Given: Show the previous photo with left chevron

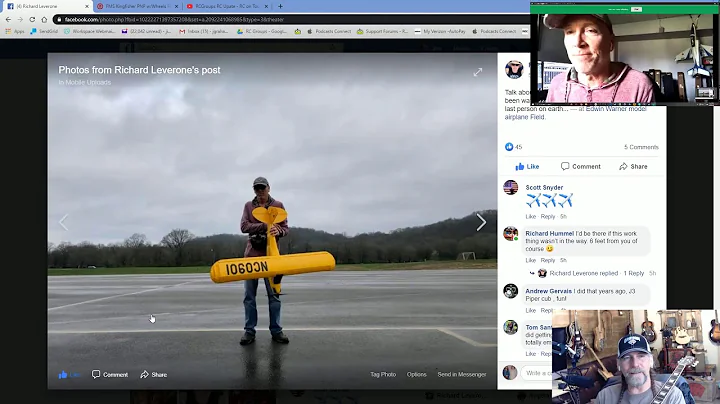Looking at the screenshot, I should (x=63, y=223).
